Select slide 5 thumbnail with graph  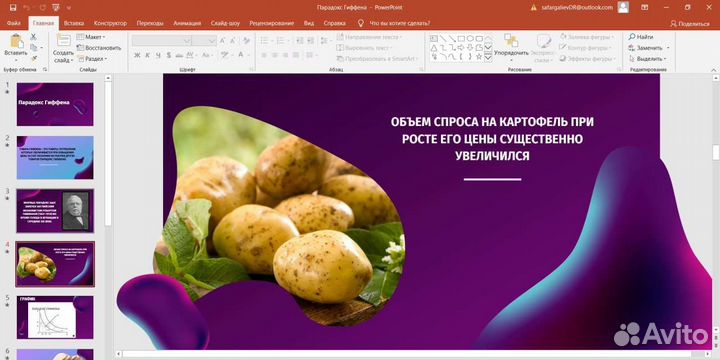[x=55, y=317]
